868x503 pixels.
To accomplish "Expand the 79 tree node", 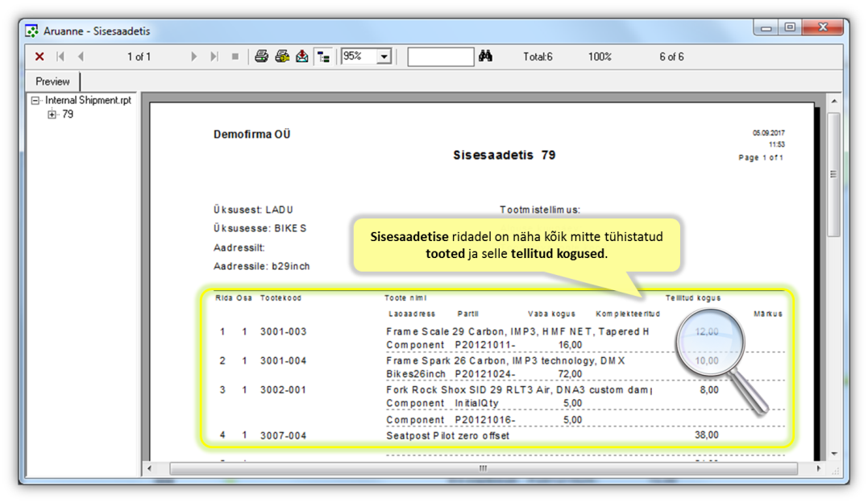I will tap(52, 114).
